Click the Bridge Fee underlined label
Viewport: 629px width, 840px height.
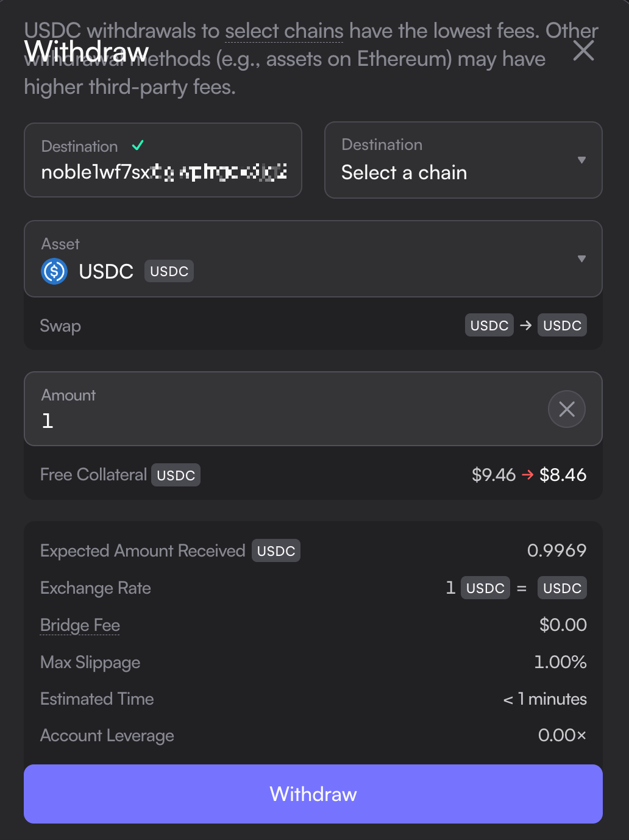pyautogui.click(x=80, y=625)
